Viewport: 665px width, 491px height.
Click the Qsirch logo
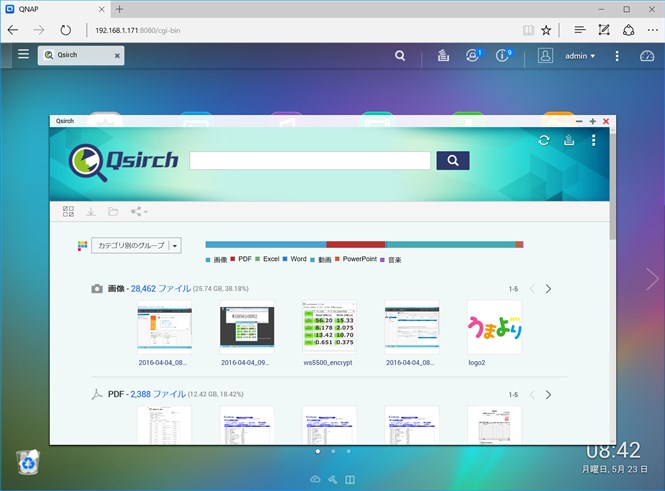[x=123, y=162]
